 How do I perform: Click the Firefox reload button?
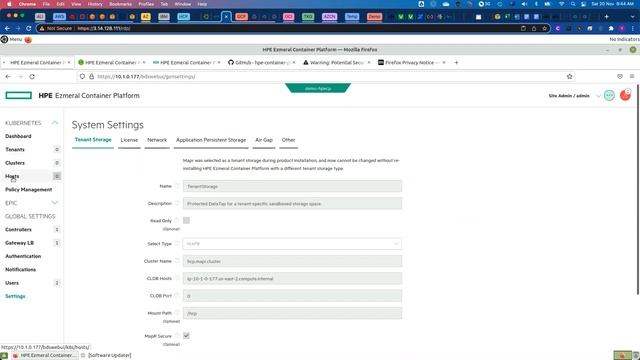(32, 76)
